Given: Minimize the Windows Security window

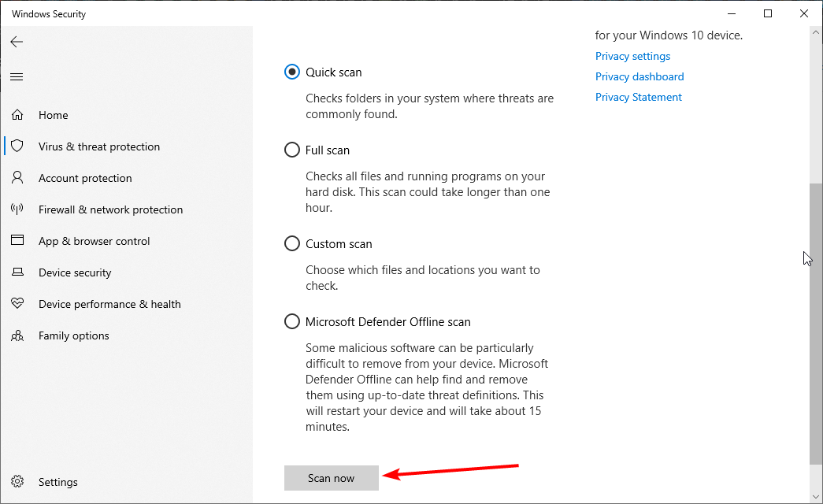Looking at the screenshot, I should (732, 13).
